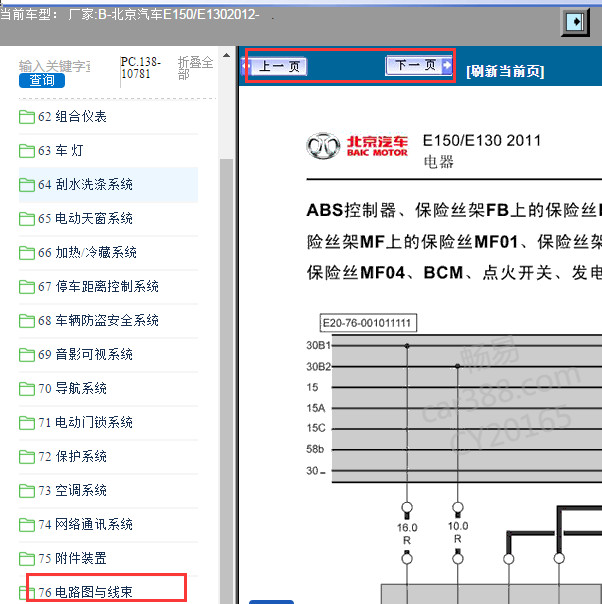
Task: Click the 30B2 bus line label
Action: coord(318,367)
